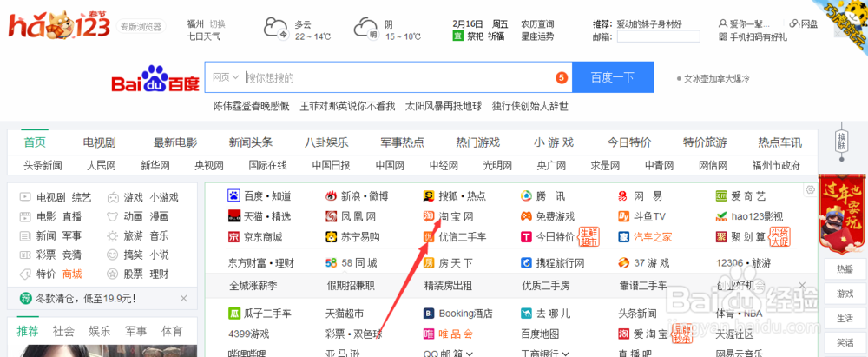Open the 网易 icon
The image size is (868, 357).
[623, 195]
